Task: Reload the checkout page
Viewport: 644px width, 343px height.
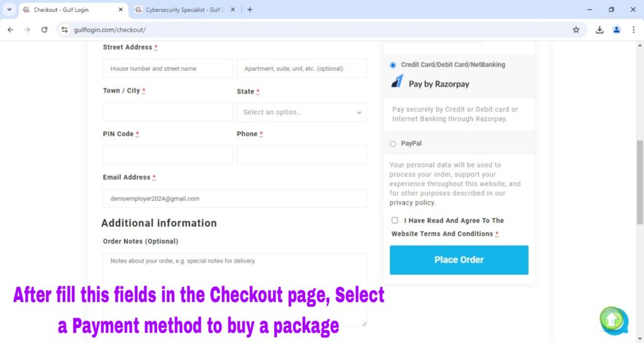Action: [44, 30]
